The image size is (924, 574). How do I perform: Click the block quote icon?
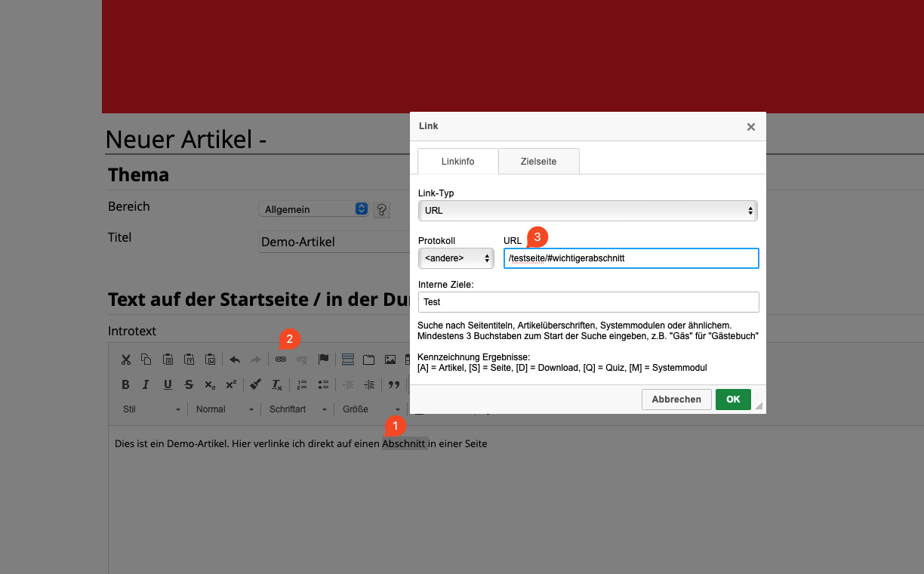[x=393, y=384]
